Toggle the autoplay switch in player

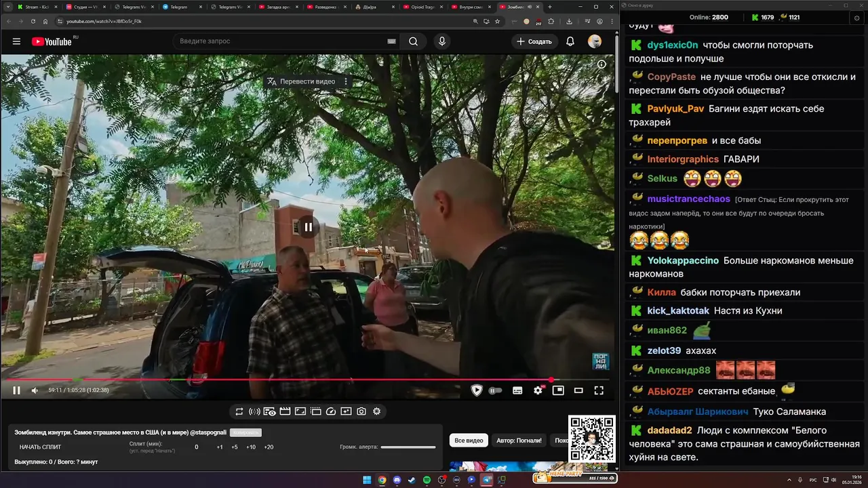pyautogui.click(x=496, y=390)
